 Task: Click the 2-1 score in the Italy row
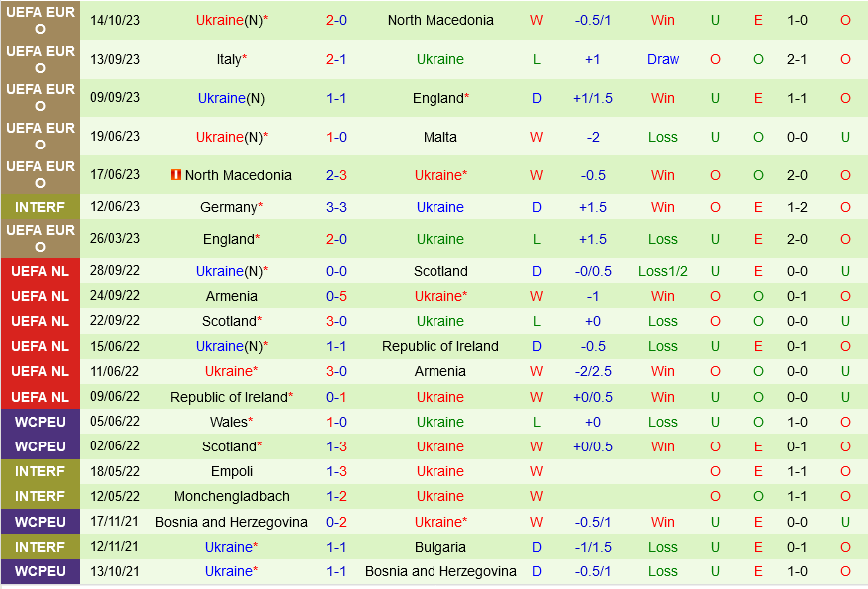coord(336,59)
